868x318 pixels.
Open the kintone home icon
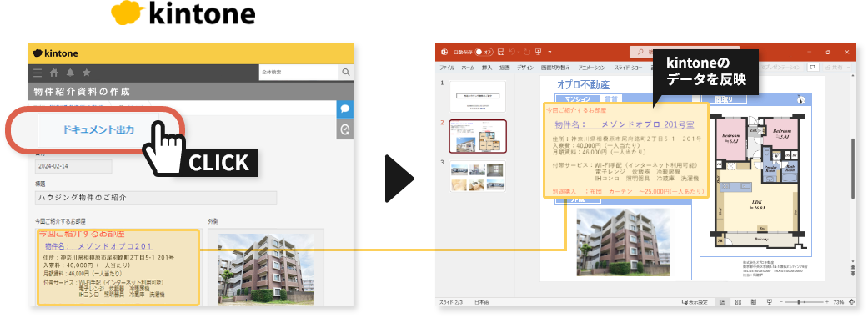(x=53, y=73)
